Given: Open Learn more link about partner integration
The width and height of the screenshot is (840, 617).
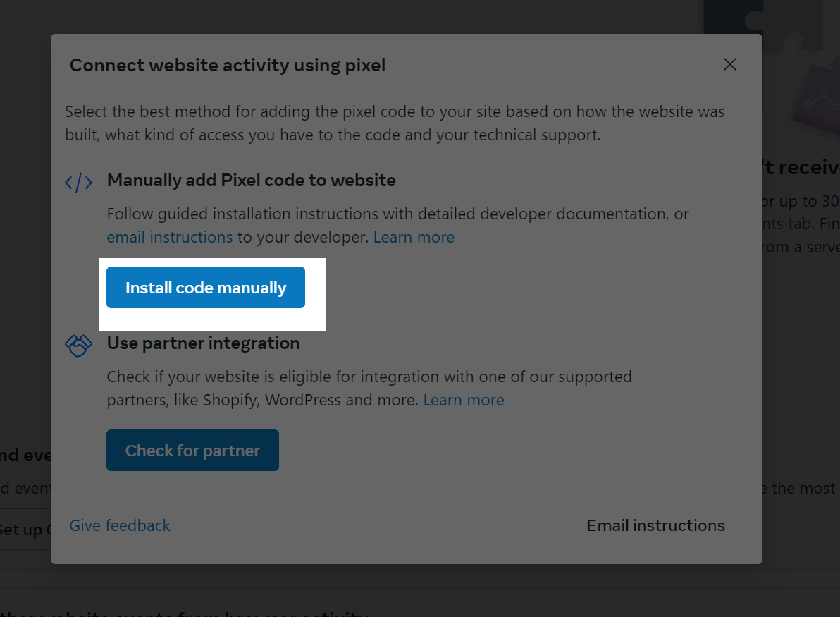Looking at the screenshot, I should [464, 400].
